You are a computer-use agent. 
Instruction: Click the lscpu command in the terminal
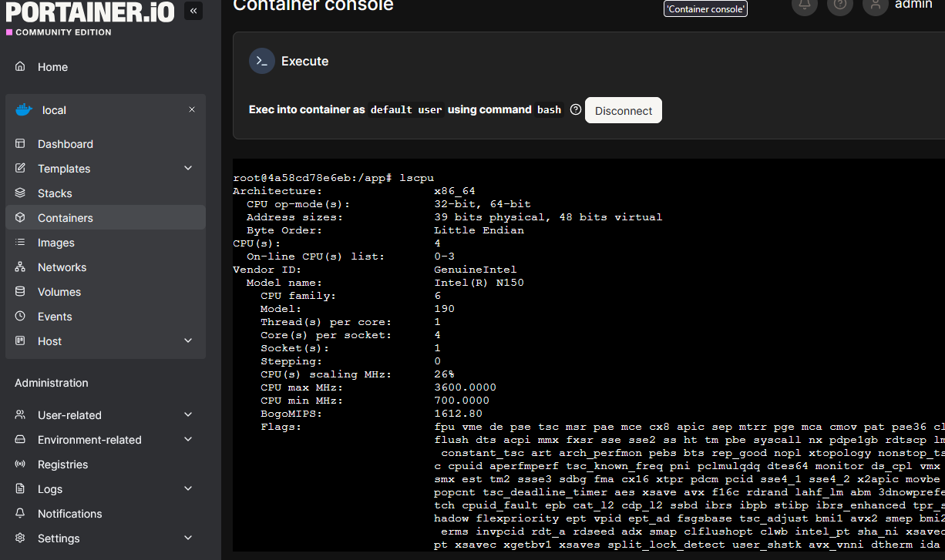[417, 178]
